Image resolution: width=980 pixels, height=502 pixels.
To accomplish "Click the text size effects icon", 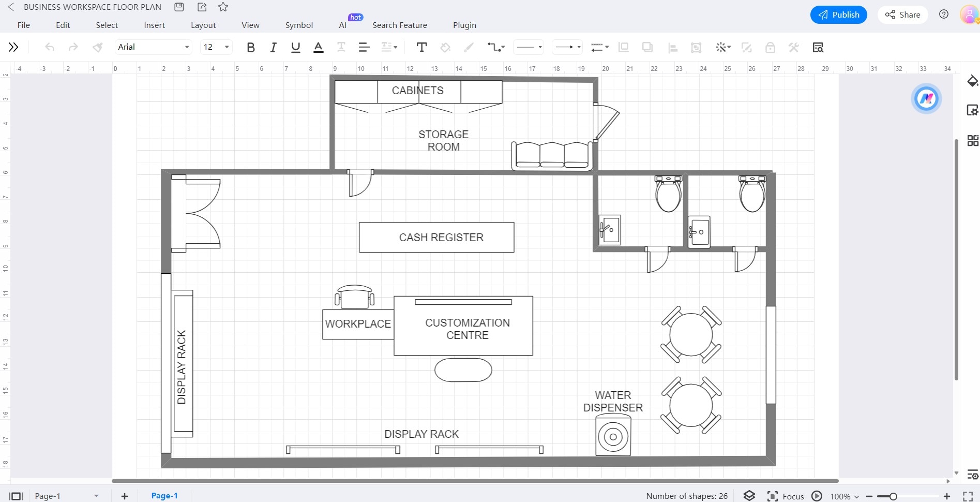I will pos(341,47).
